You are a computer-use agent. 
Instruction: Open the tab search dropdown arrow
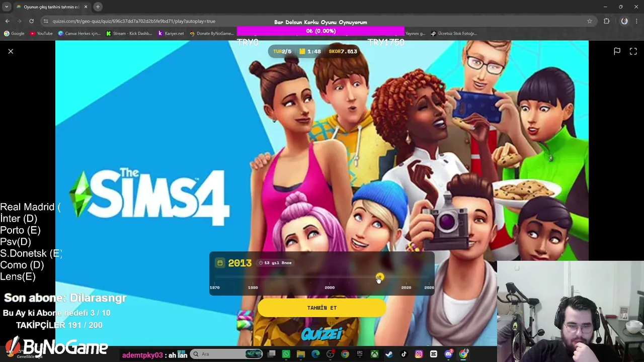(7, 7)
